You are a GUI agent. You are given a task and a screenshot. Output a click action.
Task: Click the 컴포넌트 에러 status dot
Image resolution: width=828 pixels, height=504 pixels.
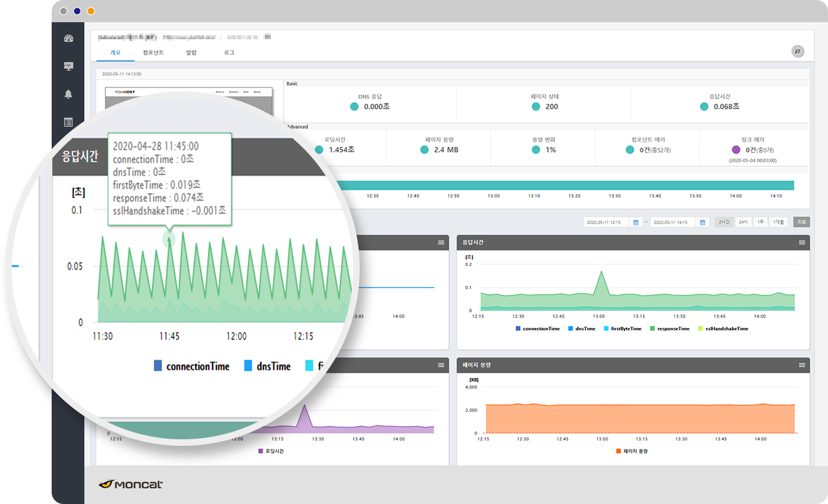pos(630,150)
